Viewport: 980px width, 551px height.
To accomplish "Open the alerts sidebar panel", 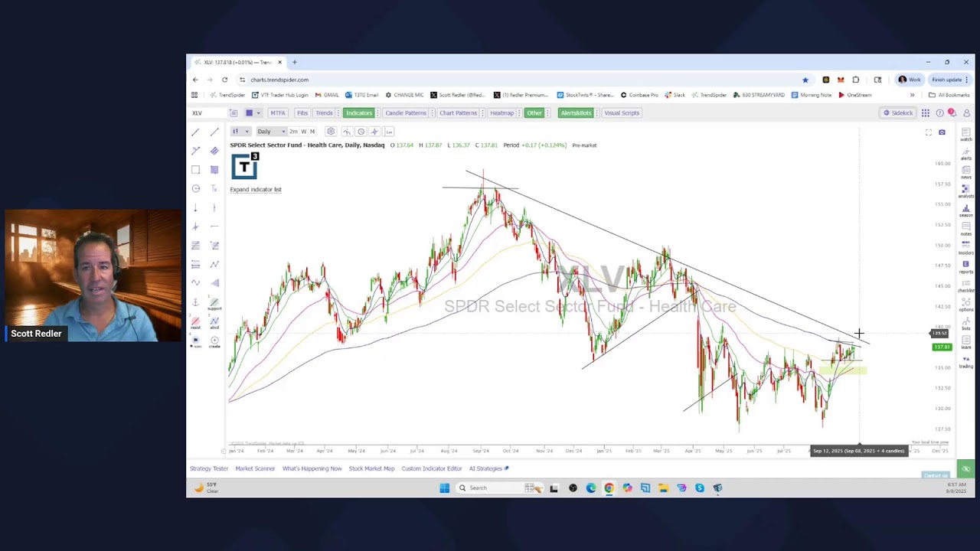I will coord(966,153).
